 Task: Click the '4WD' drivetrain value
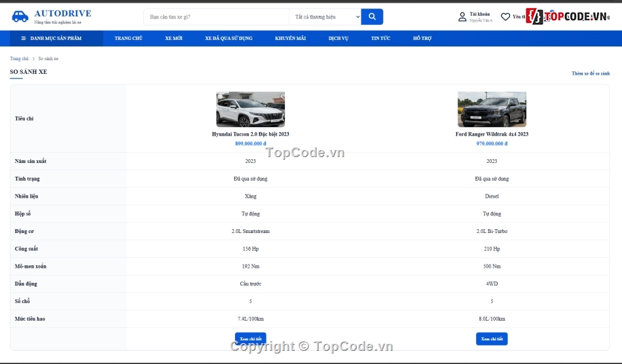[492, 284]
